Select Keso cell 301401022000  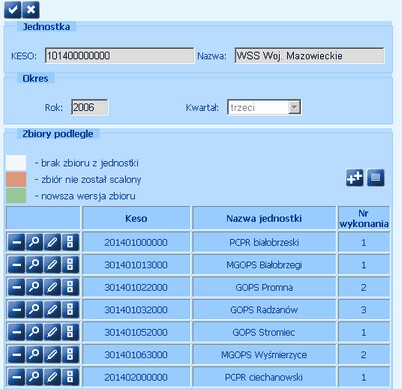pos(136,287)
